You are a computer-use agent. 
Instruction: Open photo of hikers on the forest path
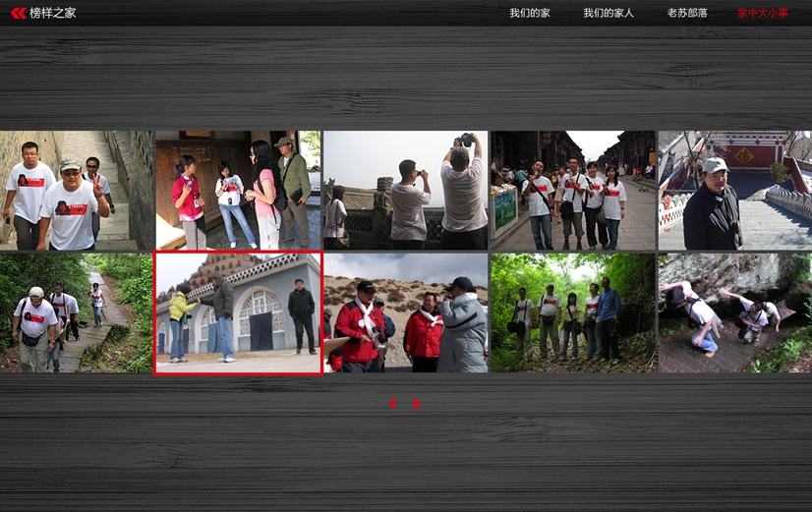pos(77,313)
